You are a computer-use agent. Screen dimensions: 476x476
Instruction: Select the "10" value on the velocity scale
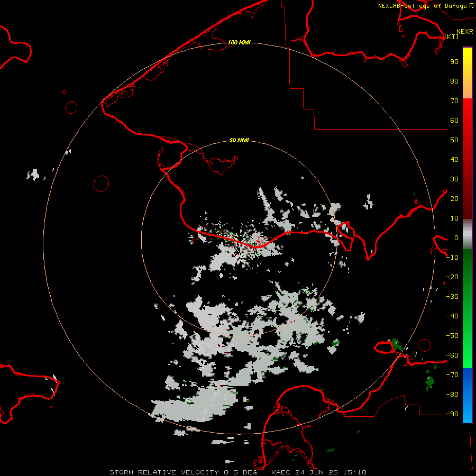point(454,218)
